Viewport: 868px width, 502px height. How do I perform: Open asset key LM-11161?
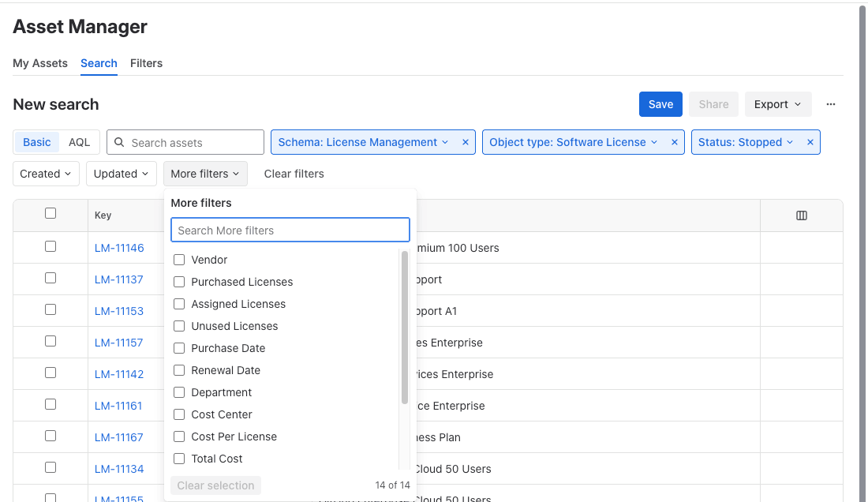tap(118, 406)
